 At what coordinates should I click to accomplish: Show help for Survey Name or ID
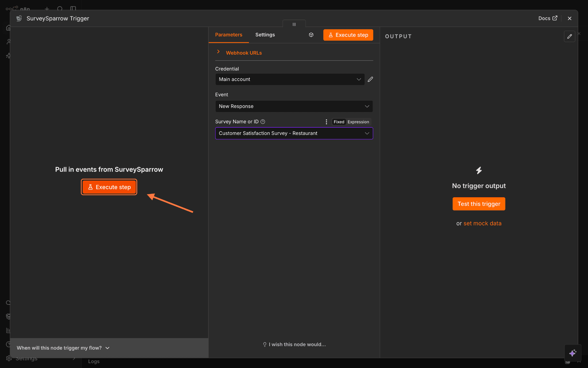coord(263,122)
